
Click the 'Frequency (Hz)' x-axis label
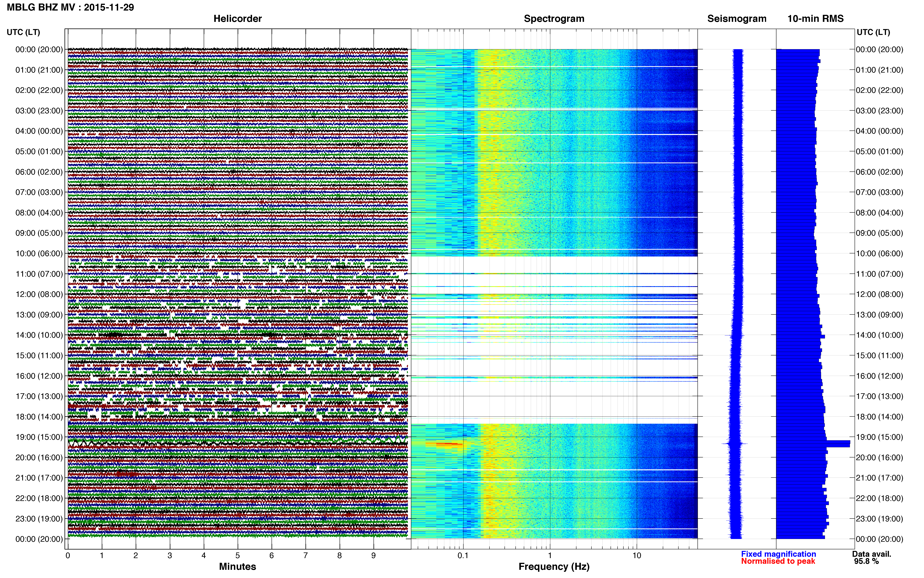click(x=554, y=566)
